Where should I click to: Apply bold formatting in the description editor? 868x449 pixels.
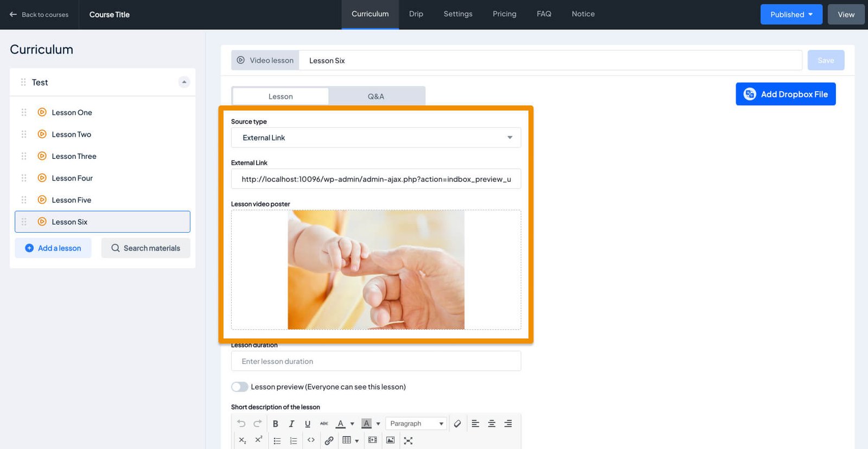(275, 424)
